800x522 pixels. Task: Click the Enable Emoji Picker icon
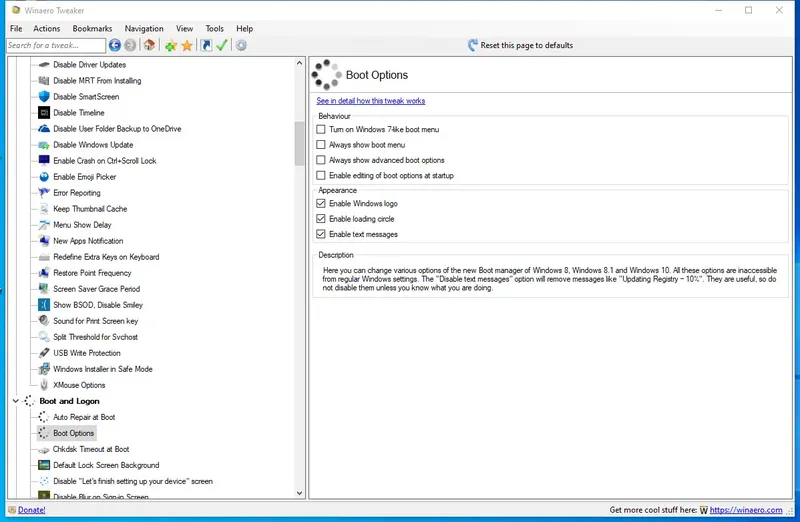point(44,177)
